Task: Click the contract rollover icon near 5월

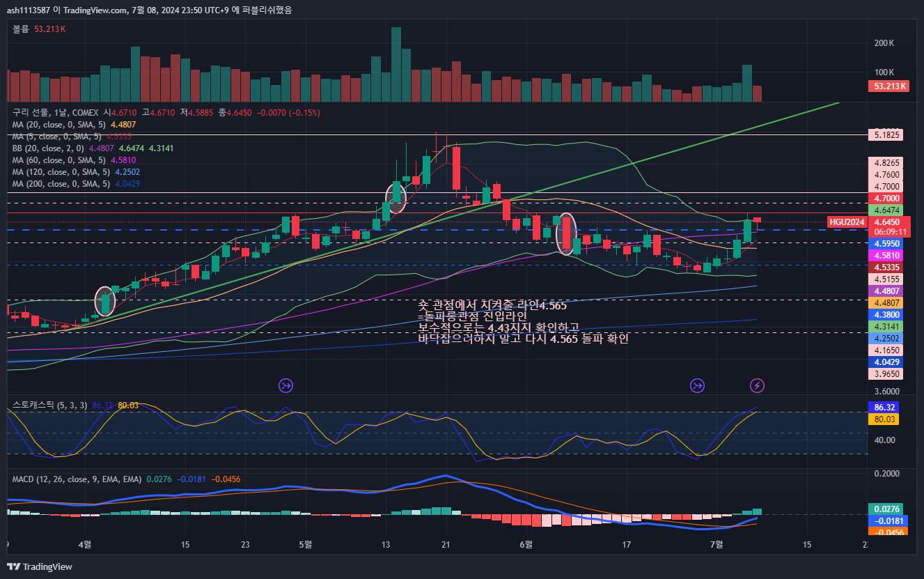Action: (286, 385)
